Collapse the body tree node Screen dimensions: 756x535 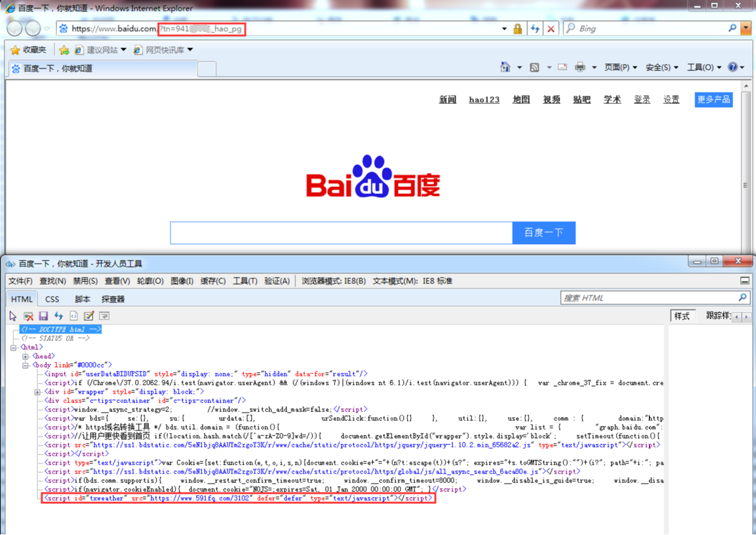(x=25, y=365)
